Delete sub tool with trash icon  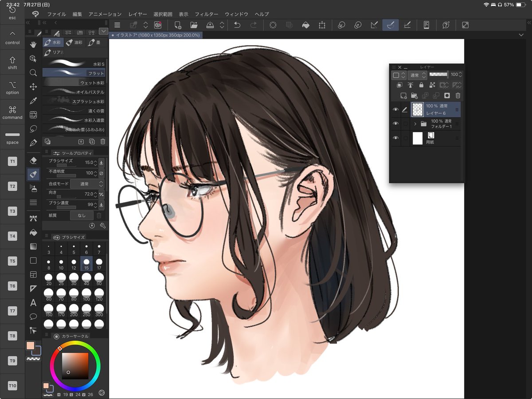[103, 141]
